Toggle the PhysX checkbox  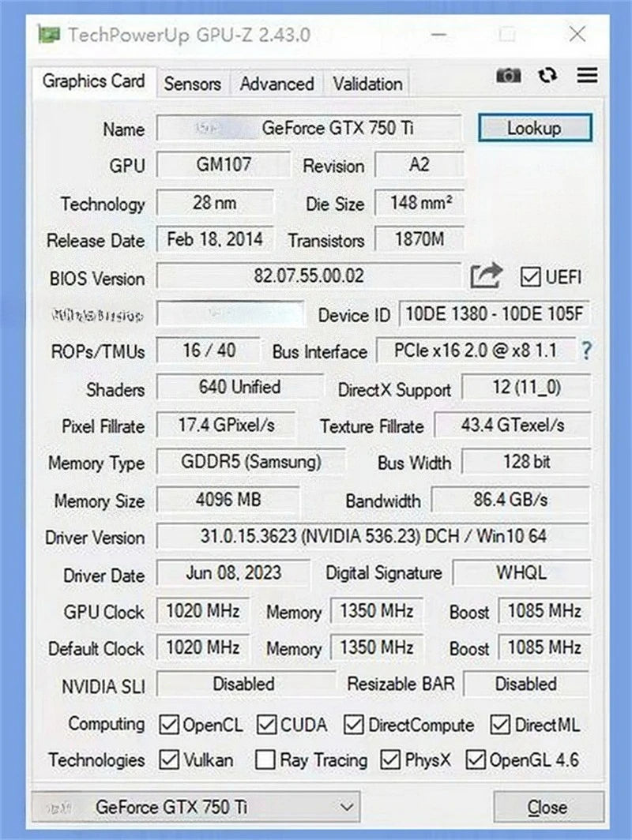point(389,759)
